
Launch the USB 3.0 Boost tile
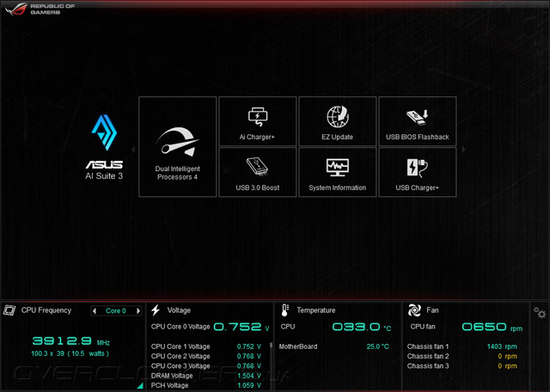[x=258, y=172]
